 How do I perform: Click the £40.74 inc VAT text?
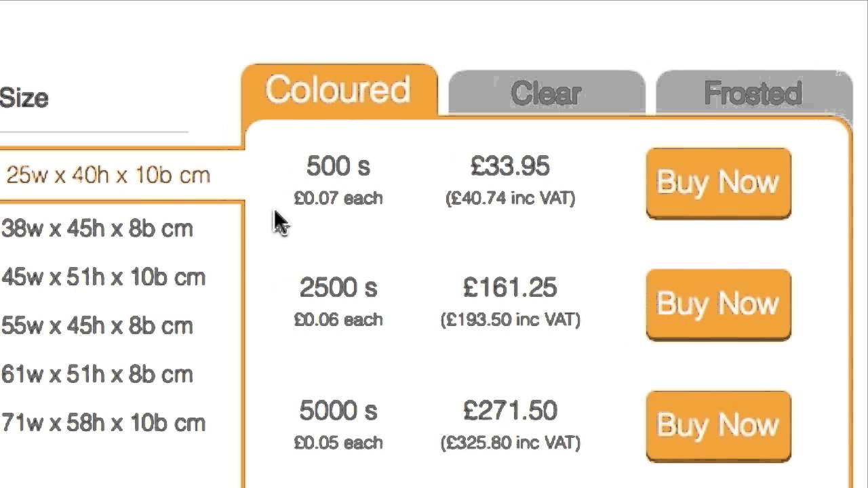coord(510,199)
